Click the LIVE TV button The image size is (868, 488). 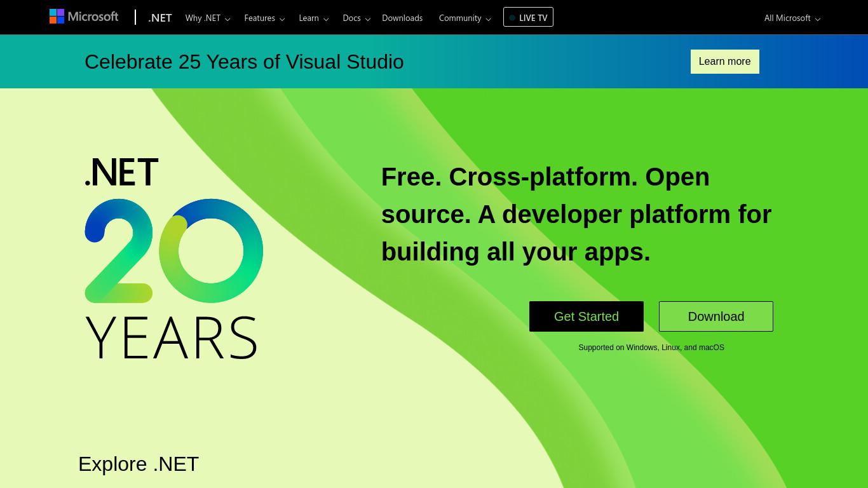tap(528, 17)
